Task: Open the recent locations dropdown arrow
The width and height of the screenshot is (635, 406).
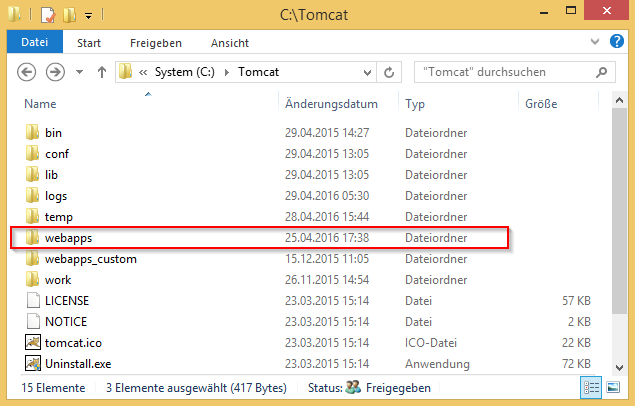Action: [79, 72]
